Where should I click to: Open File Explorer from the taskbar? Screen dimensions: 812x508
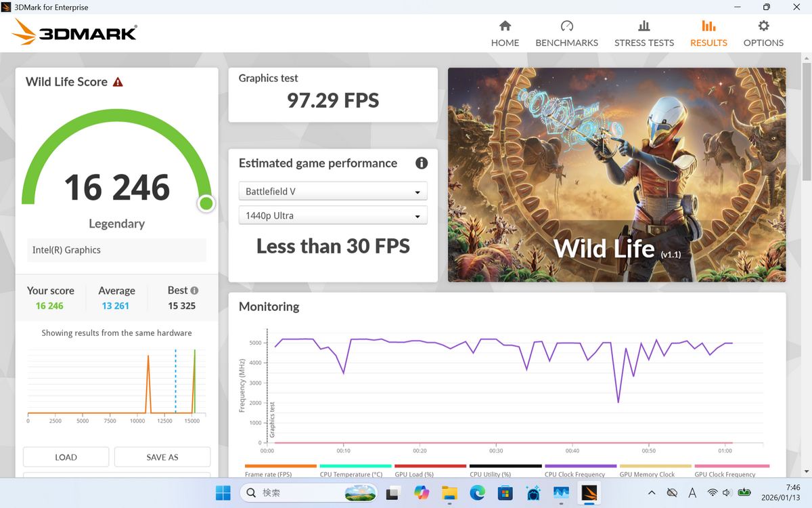click(449, 493)
